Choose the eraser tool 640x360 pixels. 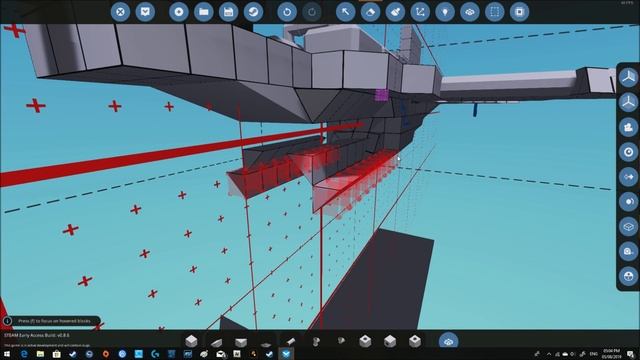point(370,12)
